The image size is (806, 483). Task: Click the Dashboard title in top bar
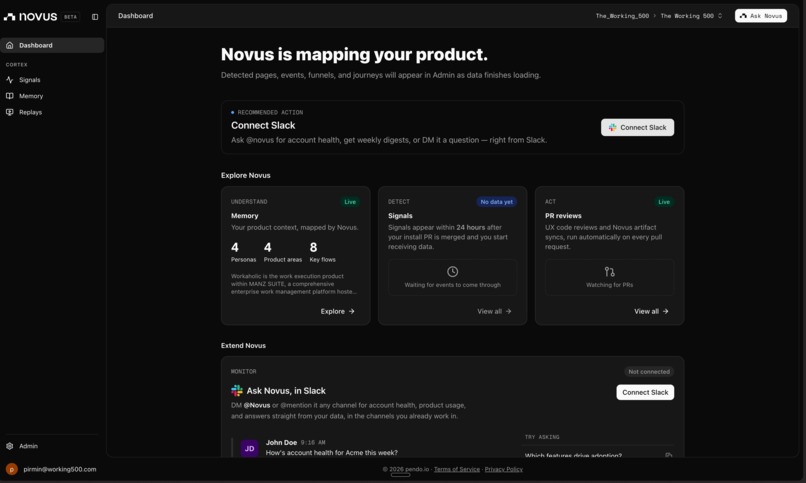(135, 16)
